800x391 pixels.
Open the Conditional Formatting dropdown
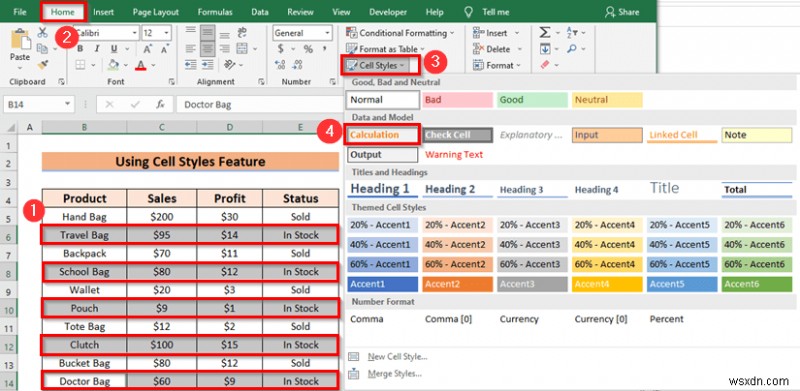click(x=399, y=33)
